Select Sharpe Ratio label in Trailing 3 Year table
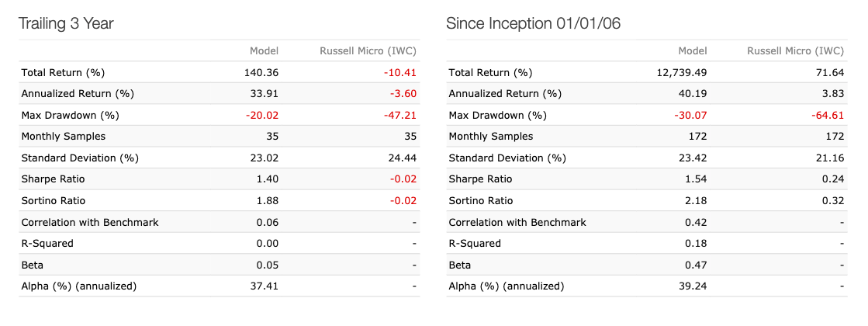868x326 pixels. click(x=54, y=179)
